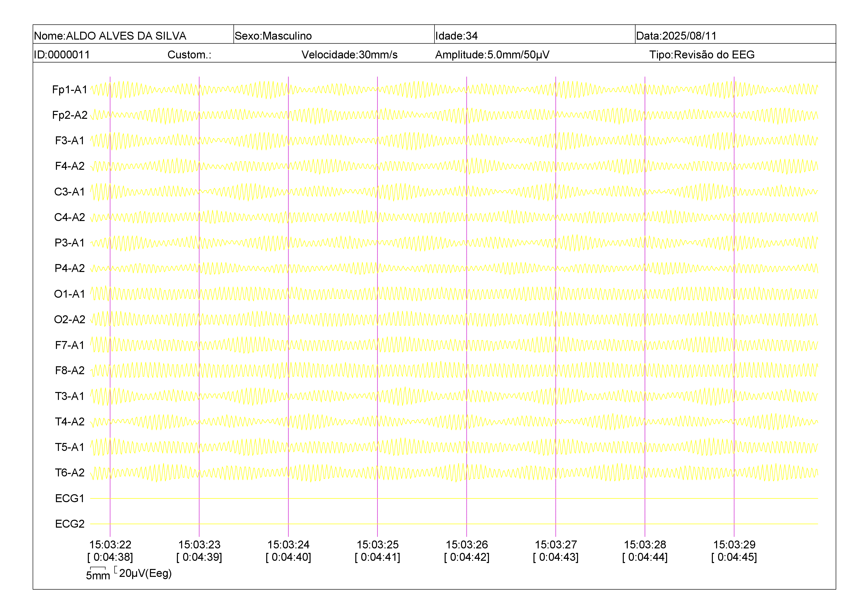The width and height of the screenshot is (868, 614).
Task: Click elapsed time '[ 0:04:39]'
Action: (x=199, y=557)
